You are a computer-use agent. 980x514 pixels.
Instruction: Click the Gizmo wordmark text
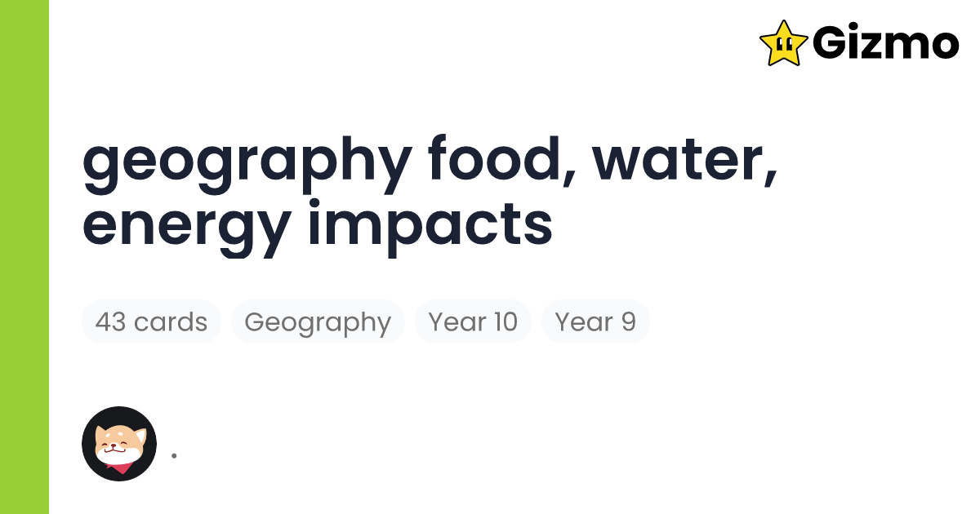(885, 43)
